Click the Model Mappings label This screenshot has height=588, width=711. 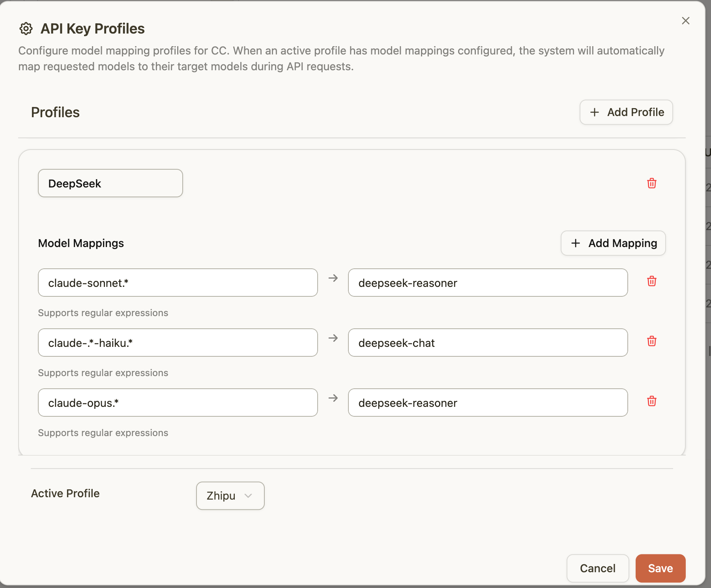coord(81,243)
